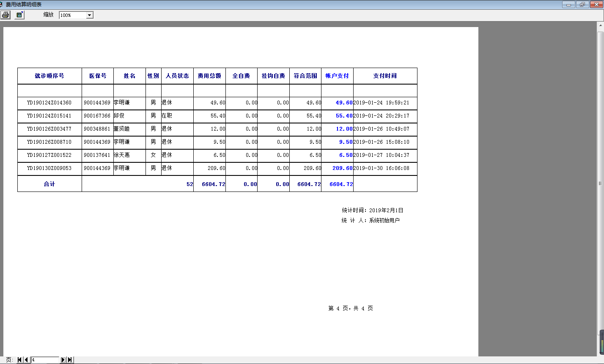
Task: Click the total count 52
Action: point(189,184)
